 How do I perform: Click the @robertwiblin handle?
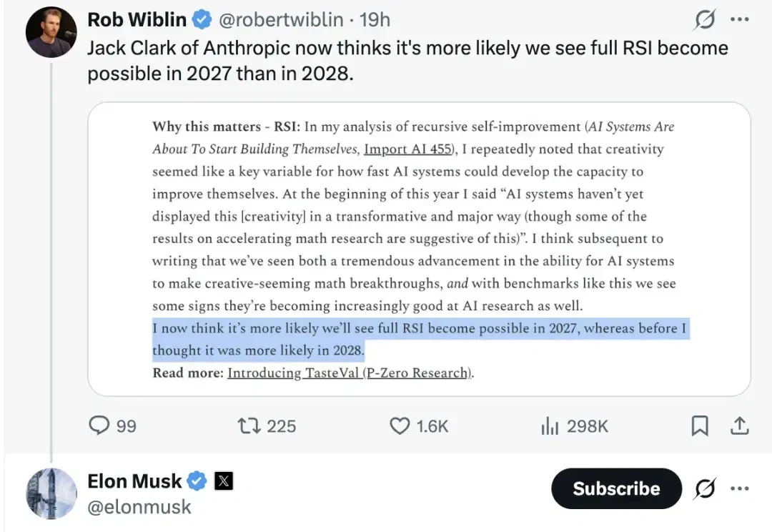[x=281, y=20]
